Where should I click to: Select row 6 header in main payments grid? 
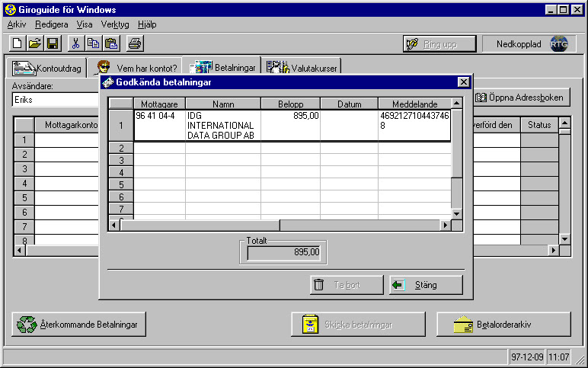coord(24,213)
